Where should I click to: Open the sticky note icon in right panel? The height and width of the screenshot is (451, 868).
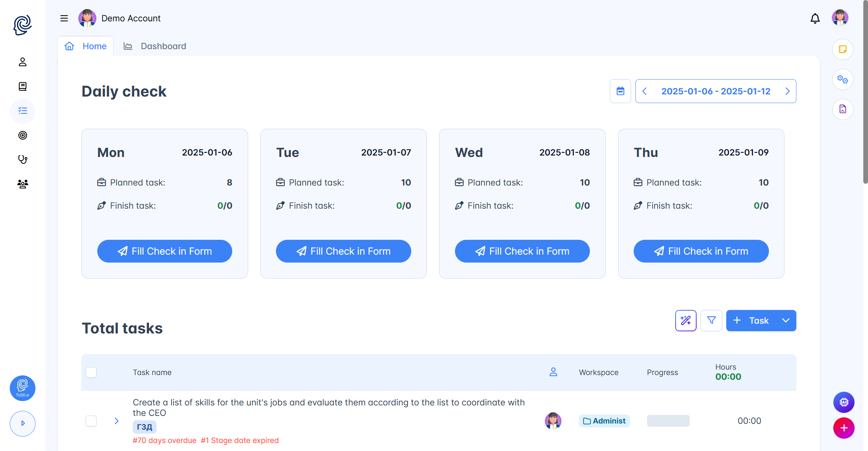(x=843, y=49)
